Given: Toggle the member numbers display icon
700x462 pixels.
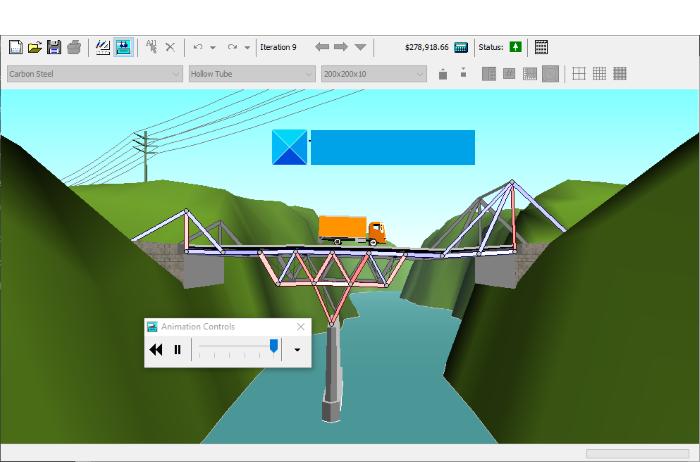Looking at the screenshot, I should (x=509, y=73).
